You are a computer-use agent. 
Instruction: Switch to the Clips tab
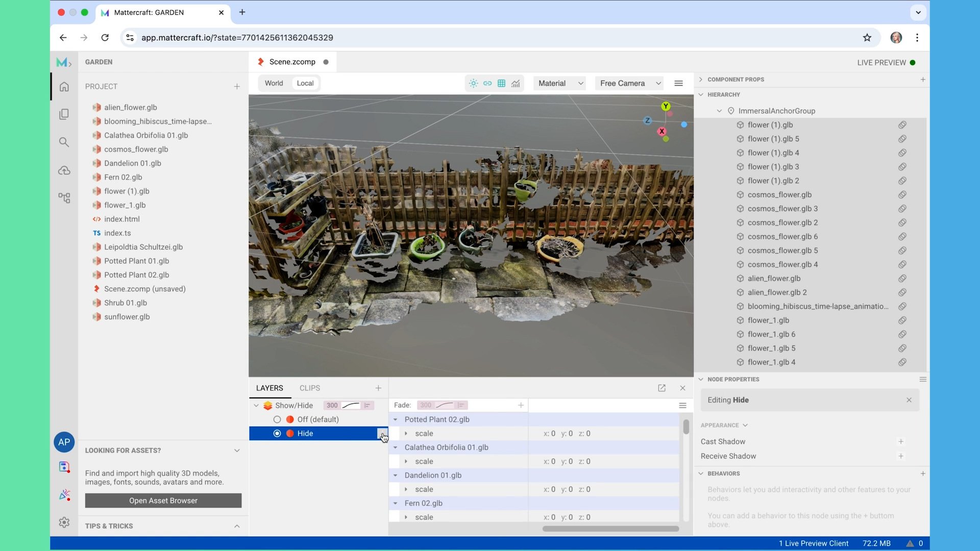point(310,388)
